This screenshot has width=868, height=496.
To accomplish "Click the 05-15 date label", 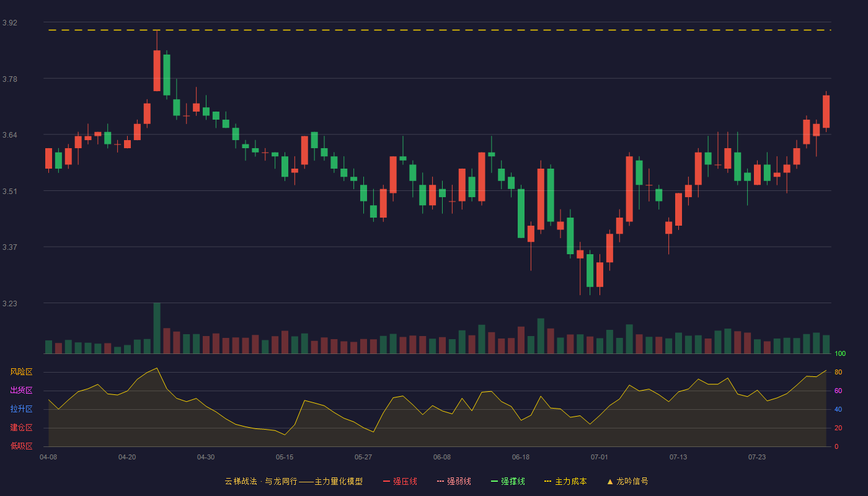I will coord(285,457).
